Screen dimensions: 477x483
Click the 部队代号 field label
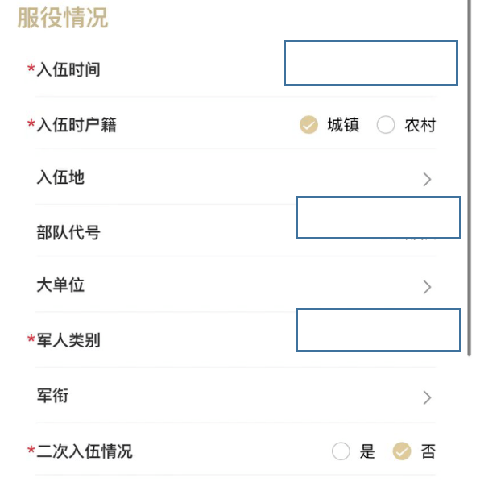68,232
